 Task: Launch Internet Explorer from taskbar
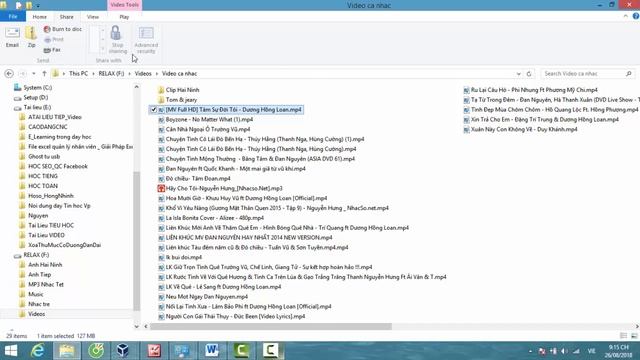coord(38,351)
